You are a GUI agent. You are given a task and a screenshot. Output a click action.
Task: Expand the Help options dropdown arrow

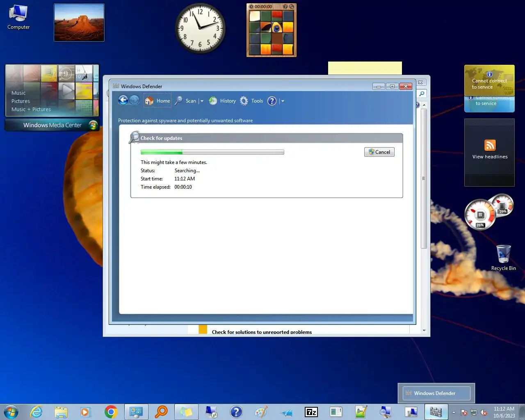(283, 101)
